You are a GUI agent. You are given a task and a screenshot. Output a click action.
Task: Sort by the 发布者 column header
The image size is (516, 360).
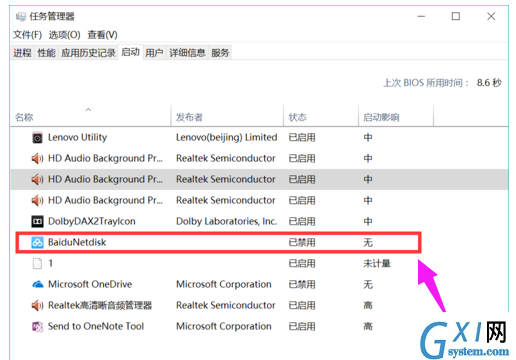(227, 117)
